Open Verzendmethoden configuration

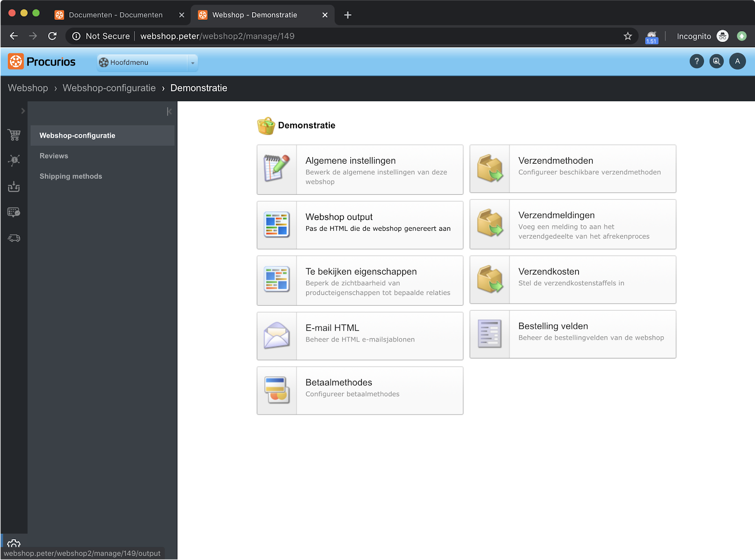click(x=555, y=160)
